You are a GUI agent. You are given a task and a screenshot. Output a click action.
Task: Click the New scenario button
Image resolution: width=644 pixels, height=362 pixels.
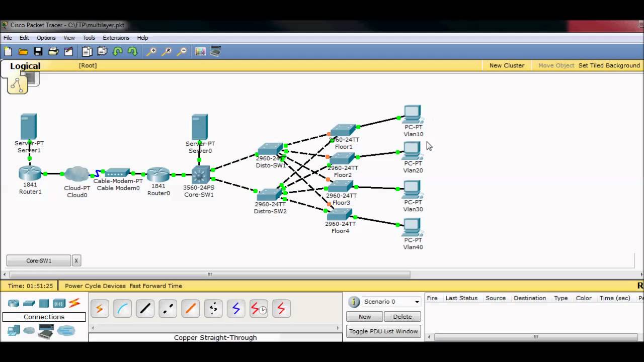tap(365, 317)
